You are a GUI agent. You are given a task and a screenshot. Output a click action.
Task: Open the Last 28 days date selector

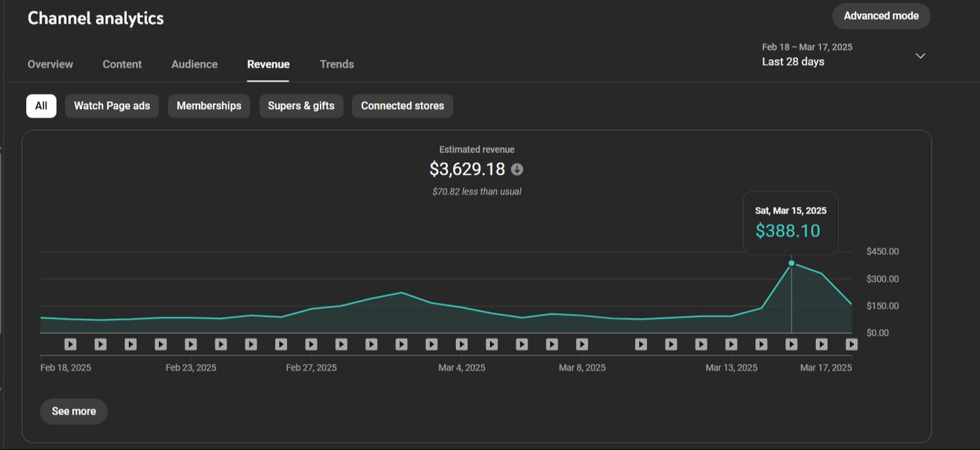844,55
